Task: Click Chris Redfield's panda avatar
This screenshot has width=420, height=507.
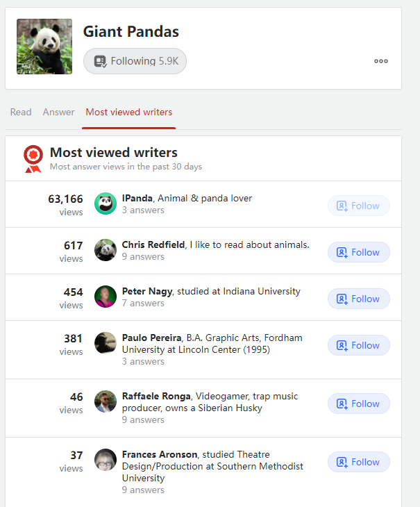Action: coord(106,250)
